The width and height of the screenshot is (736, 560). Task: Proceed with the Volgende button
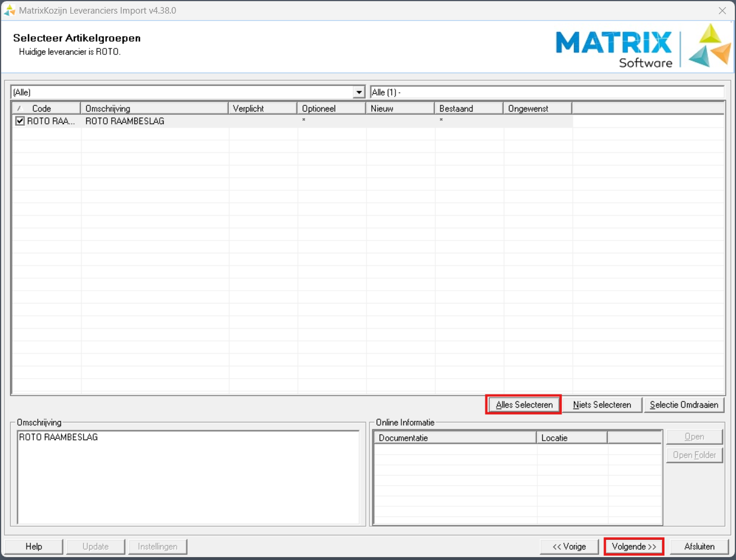tap(634, 546)
